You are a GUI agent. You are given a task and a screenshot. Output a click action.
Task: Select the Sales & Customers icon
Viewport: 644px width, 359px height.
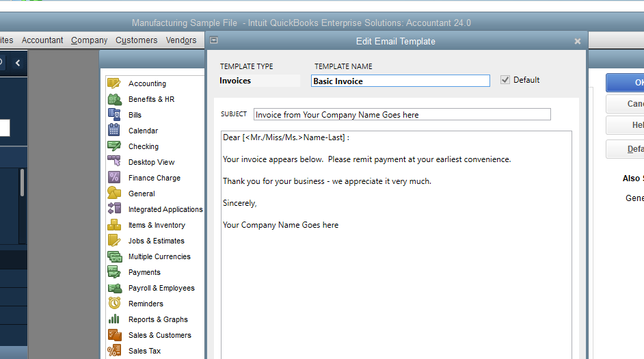click(115, 335)
